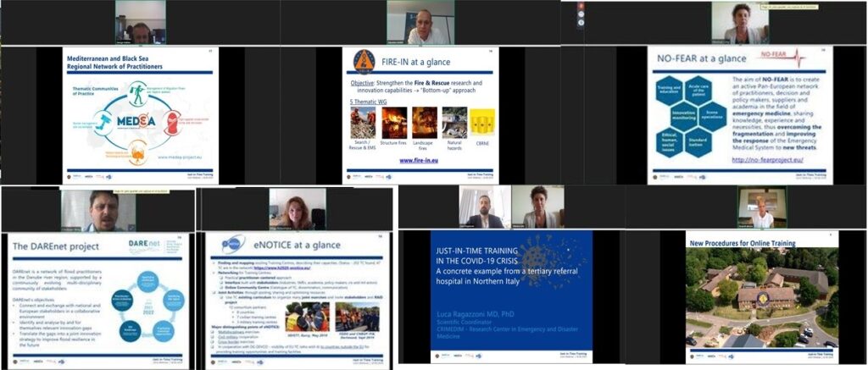The width and height of the screenshot is (868, 370).
Task: Click speaker video above the DAREnet slide
Action: pos(101,209)
